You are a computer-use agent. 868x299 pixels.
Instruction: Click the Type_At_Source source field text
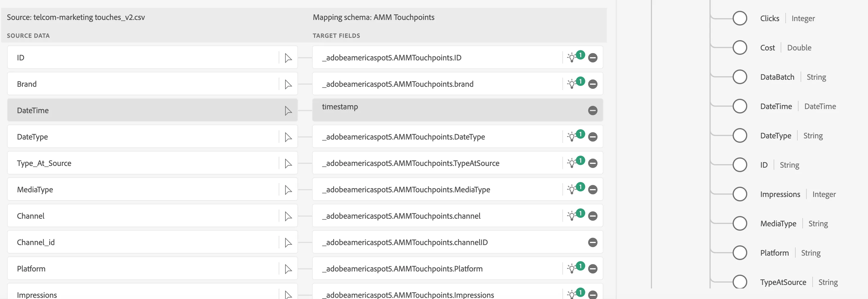tap(44, 164)
